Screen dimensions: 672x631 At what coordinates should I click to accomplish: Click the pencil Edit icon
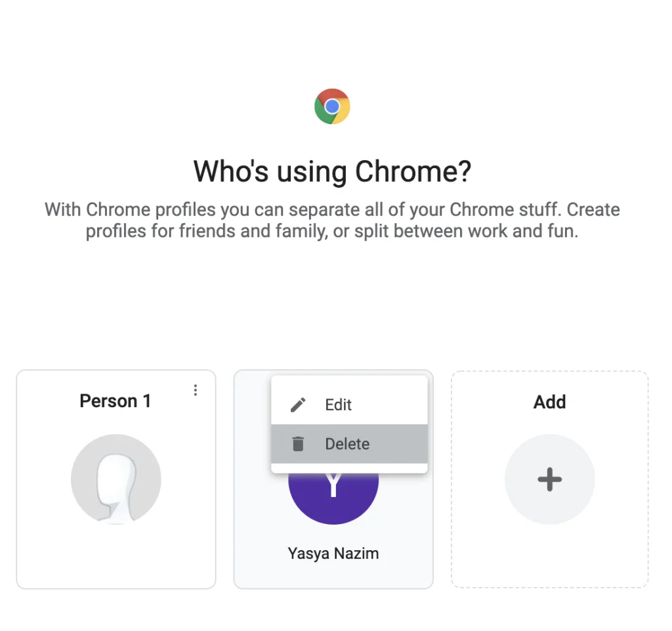point(298,404)
